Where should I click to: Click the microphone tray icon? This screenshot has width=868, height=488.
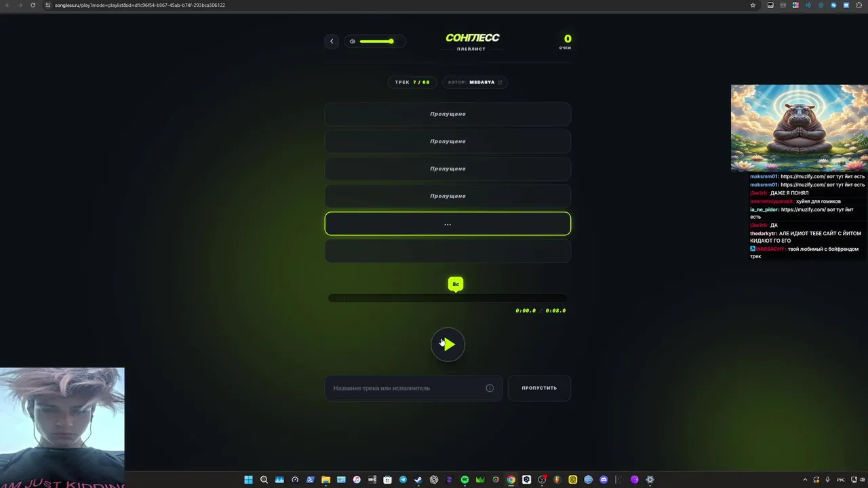click(x=828, y=480)
